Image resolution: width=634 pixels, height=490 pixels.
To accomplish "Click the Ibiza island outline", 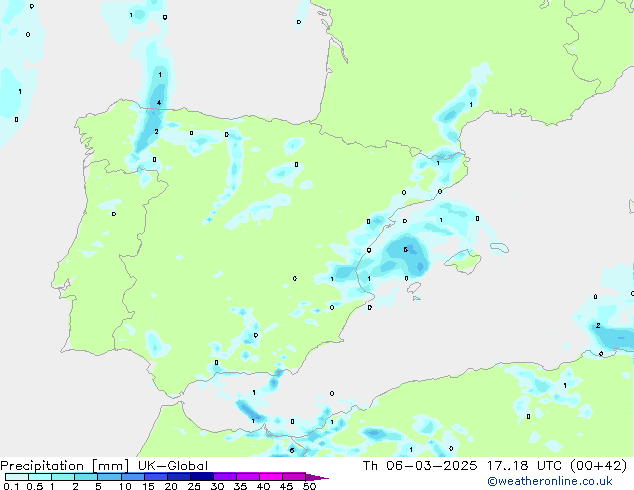I will point(414,287).
